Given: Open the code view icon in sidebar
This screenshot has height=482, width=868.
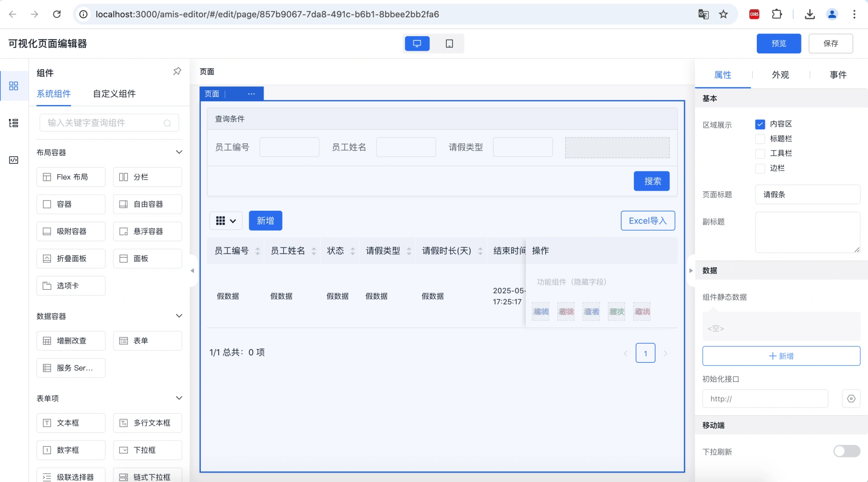Looking at the screenshot, I should click(14, 160).
